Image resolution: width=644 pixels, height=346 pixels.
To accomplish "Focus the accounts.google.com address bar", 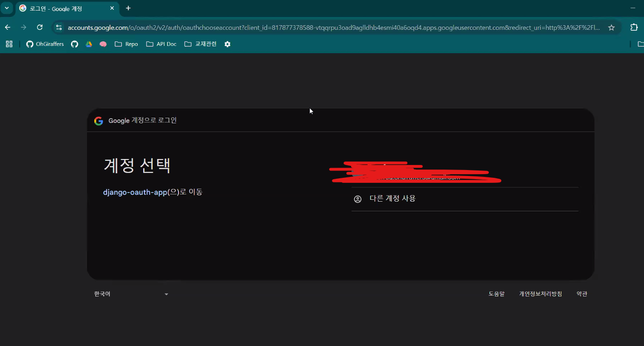I will [x=333, y=27].
